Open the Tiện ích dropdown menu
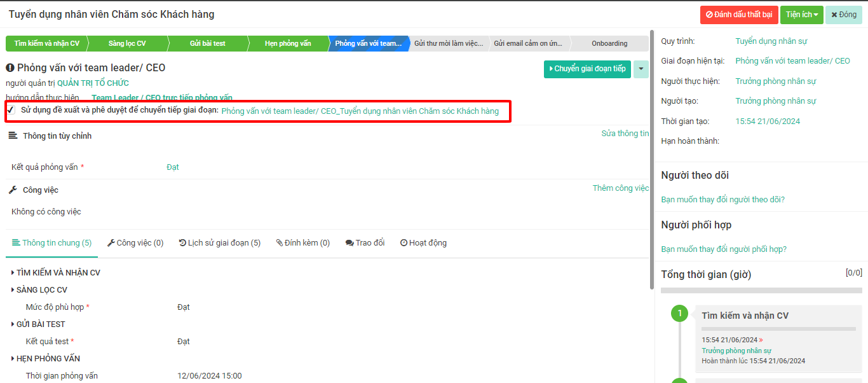 tap(801, 15)
